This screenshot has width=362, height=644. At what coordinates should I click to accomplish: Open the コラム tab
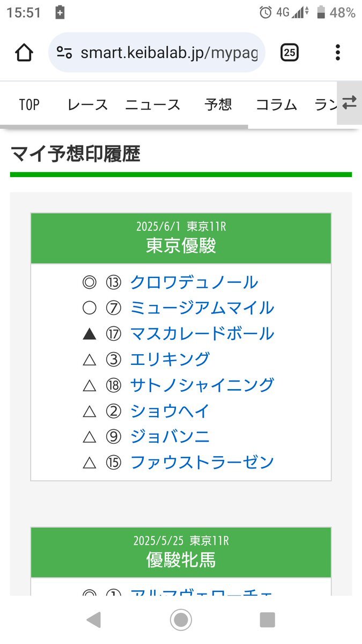(x=276, y=105)
